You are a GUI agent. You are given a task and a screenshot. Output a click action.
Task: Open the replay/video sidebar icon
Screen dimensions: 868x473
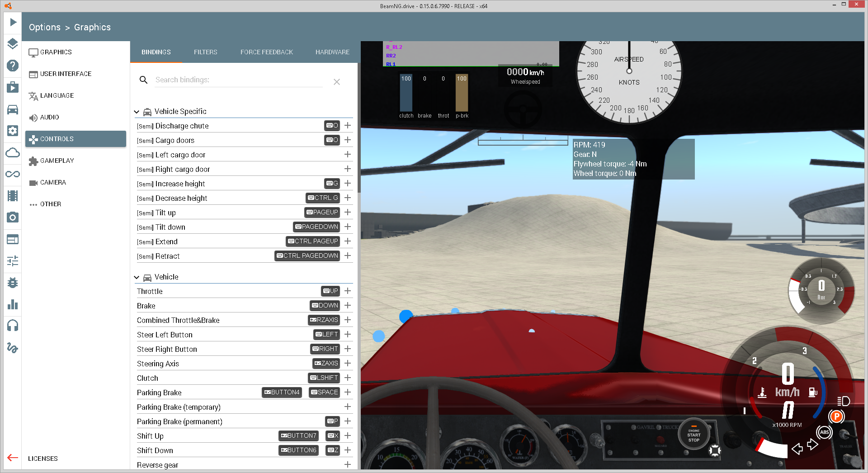click(13, 87)
